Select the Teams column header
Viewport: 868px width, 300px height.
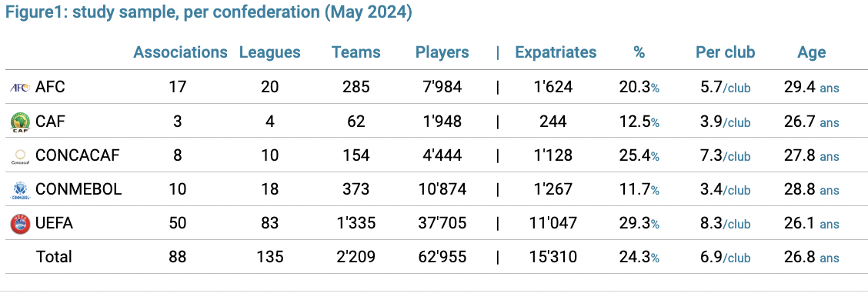click(356, 52)
